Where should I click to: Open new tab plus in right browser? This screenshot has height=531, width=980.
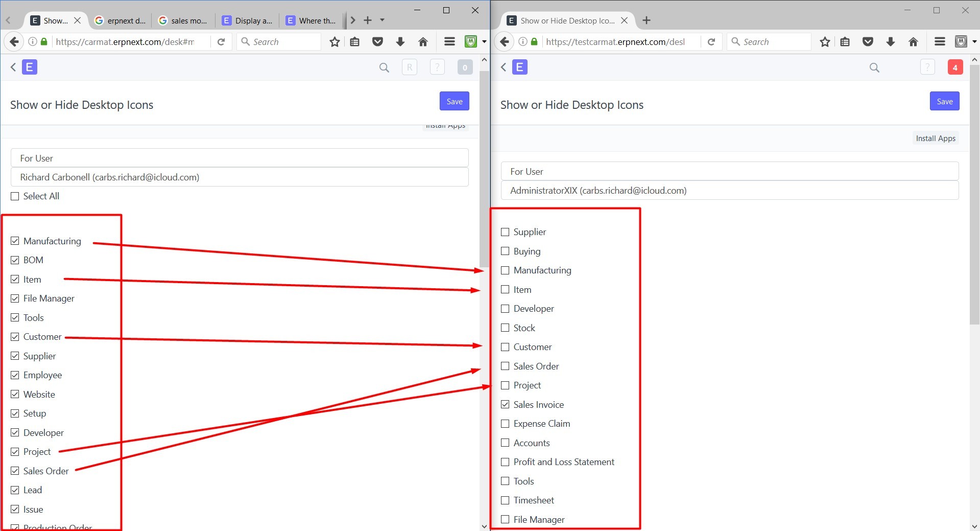(x=647, y=20)
